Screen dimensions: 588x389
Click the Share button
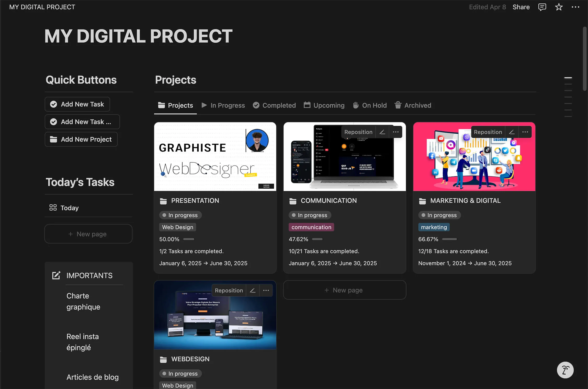click(521, 7)
